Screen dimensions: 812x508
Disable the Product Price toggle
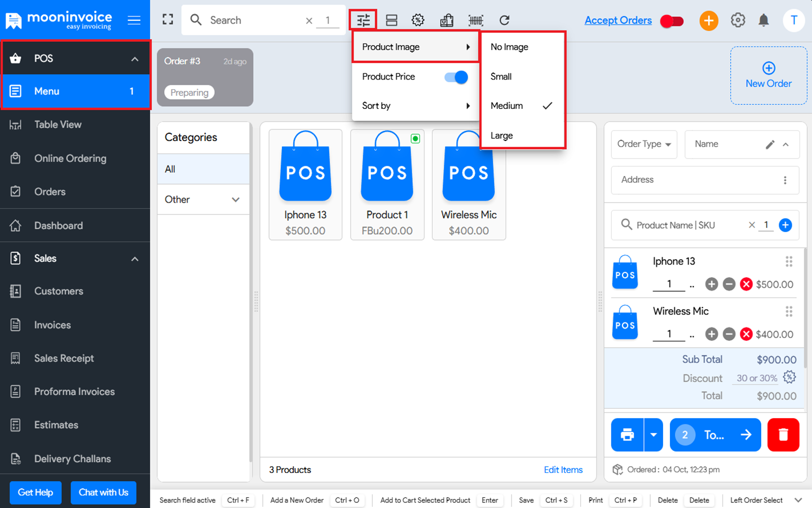pos(456,77)
